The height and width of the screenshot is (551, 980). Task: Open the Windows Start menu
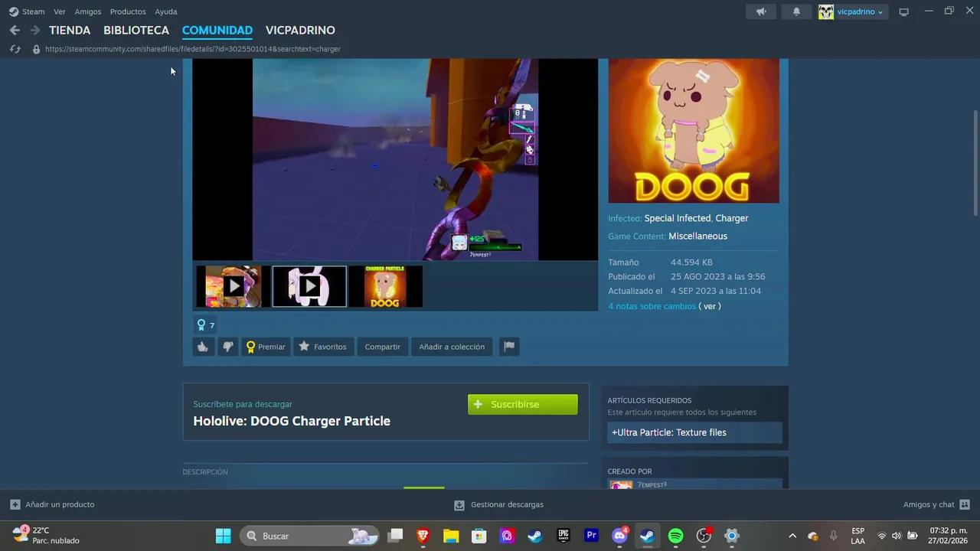[x=223, y=536]
